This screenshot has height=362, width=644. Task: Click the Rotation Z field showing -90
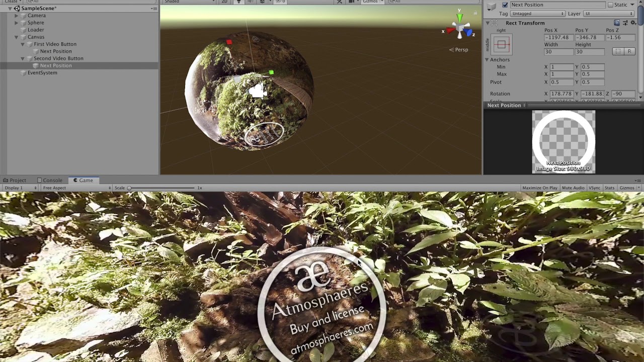(x=623, y=94)
